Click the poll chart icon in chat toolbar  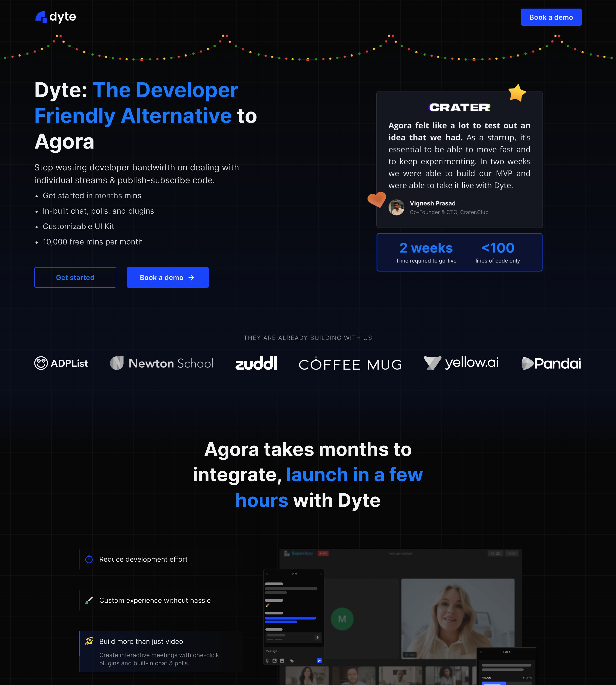pos(274,661)
